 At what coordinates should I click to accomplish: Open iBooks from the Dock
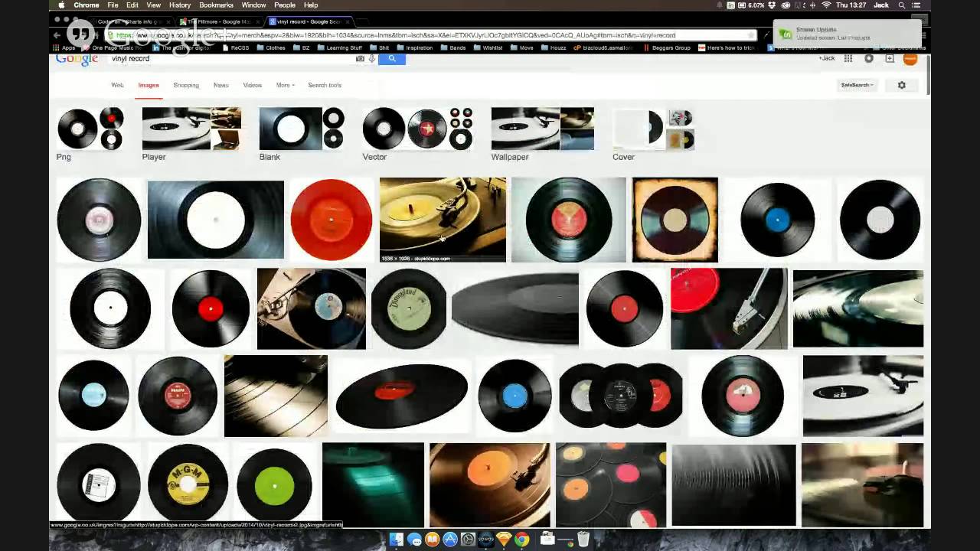pos(432,540)
